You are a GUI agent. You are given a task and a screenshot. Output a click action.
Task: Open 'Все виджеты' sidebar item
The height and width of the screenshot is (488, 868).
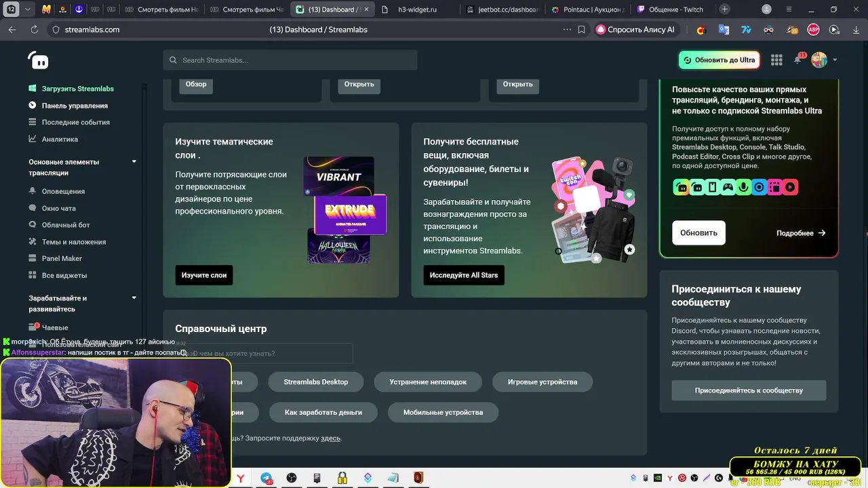pos(64,275)
